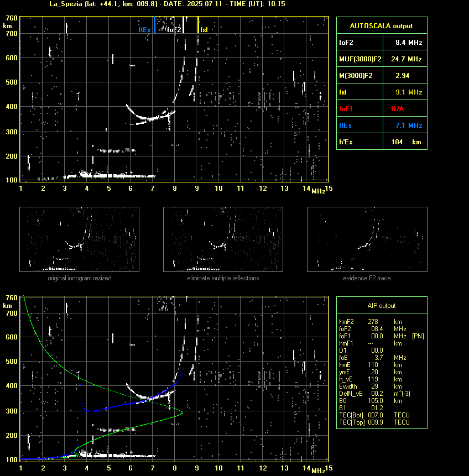Click the 'eliminate multiple reflections' caption

point(223,278)
